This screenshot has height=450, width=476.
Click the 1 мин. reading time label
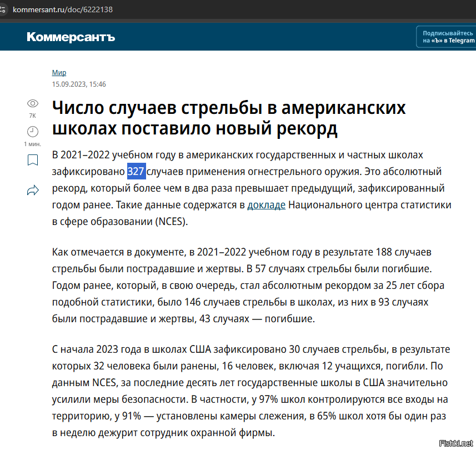(x=32, y=144)
